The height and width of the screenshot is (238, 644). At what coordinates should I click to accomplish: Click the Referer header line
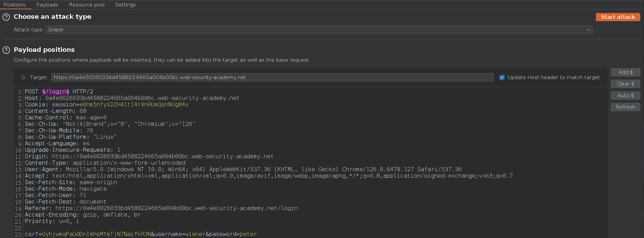tap(161, 208)
